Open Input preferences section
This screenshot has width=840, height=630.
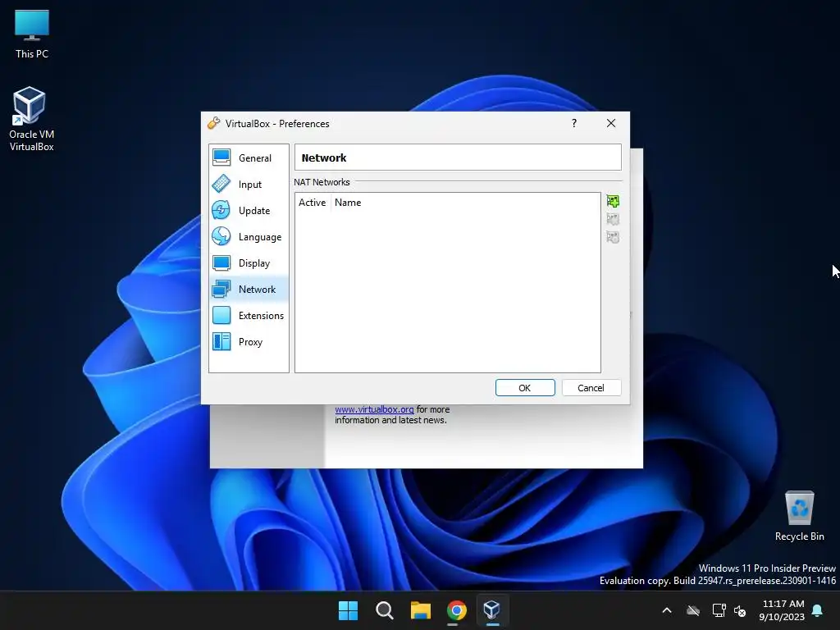[249, 185]
